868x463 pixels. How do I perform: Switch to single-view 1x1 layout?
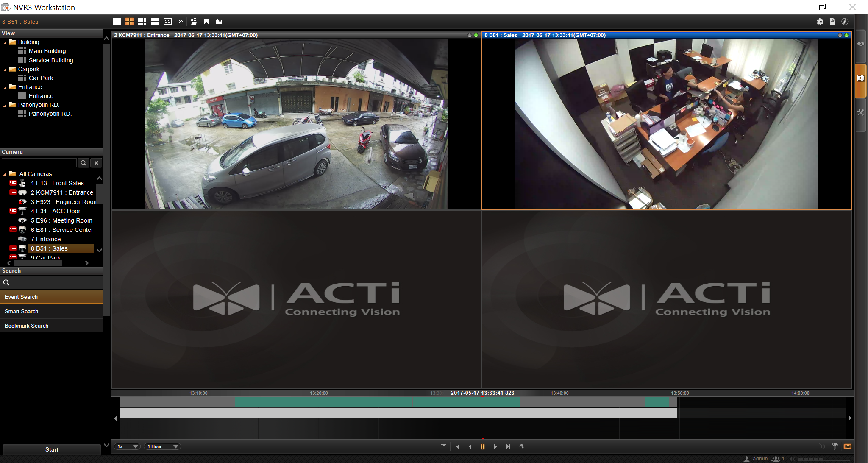tap(117, 22)
